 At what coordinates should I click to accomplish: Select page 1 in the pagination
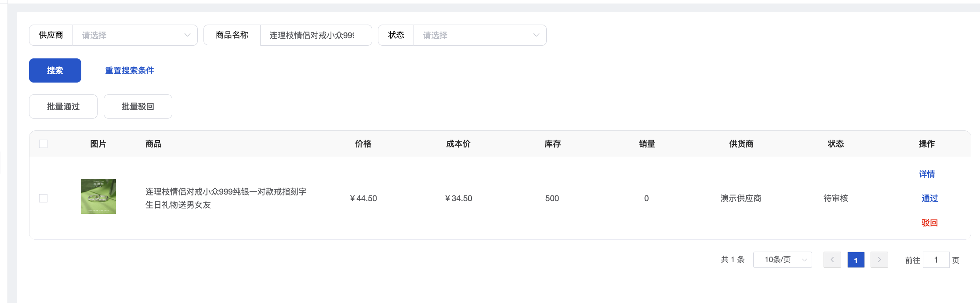pyautogui.click(x=856, y=260)
